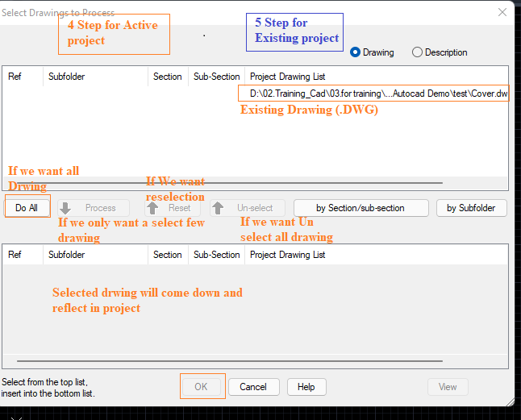Close the Select Drawings to Process dialog
The image size is (521, 420).
tap(502, 12)
